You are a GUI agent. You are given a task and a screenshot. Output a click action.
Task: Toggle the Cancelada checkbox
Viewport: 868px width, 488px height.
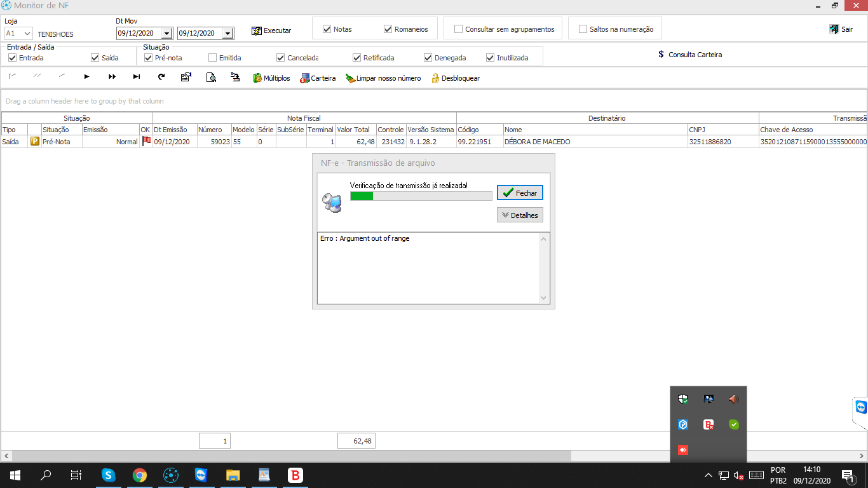coord(280,58)
